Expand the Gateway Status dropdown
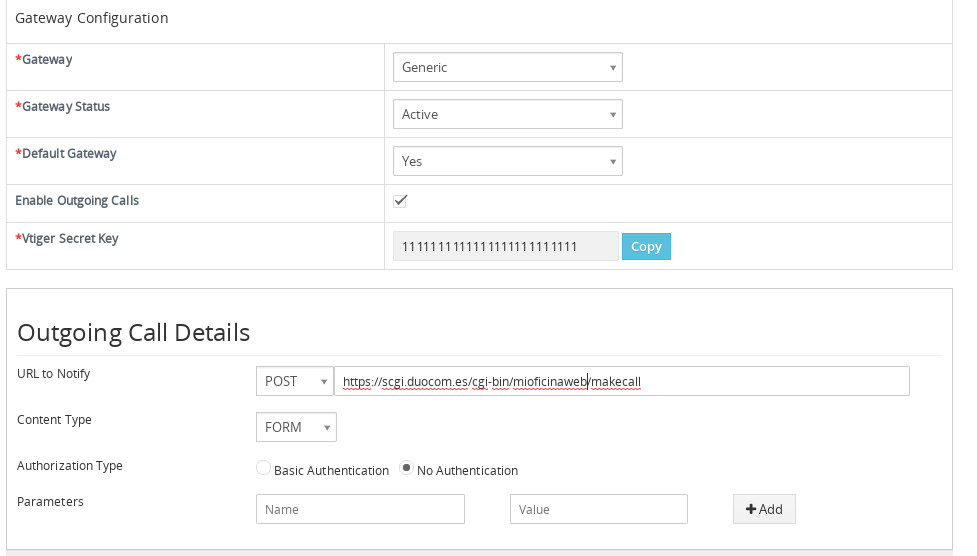 pyautogui.click(x=507, y=115)
